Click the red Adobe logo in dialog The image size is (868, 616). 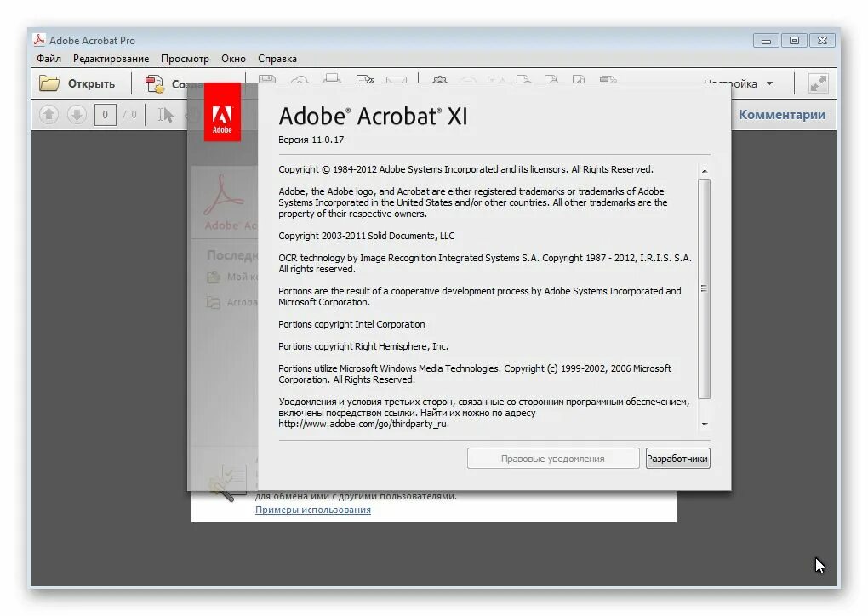tap(222, 112)
